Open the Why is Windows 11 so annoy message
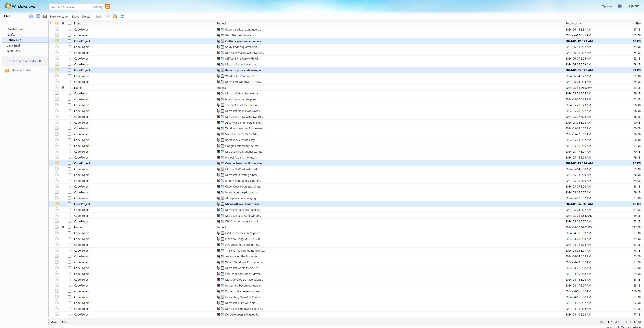The width and height of the screenshot is (644, 328). tap(244, 262)
